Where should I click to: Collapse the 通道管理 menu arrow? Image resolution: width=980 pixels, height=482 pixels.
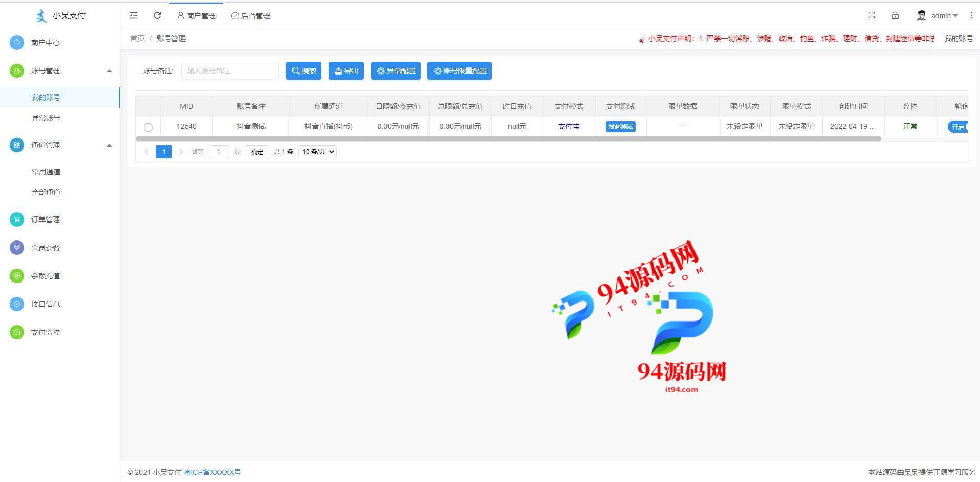(x=109, y=145)
